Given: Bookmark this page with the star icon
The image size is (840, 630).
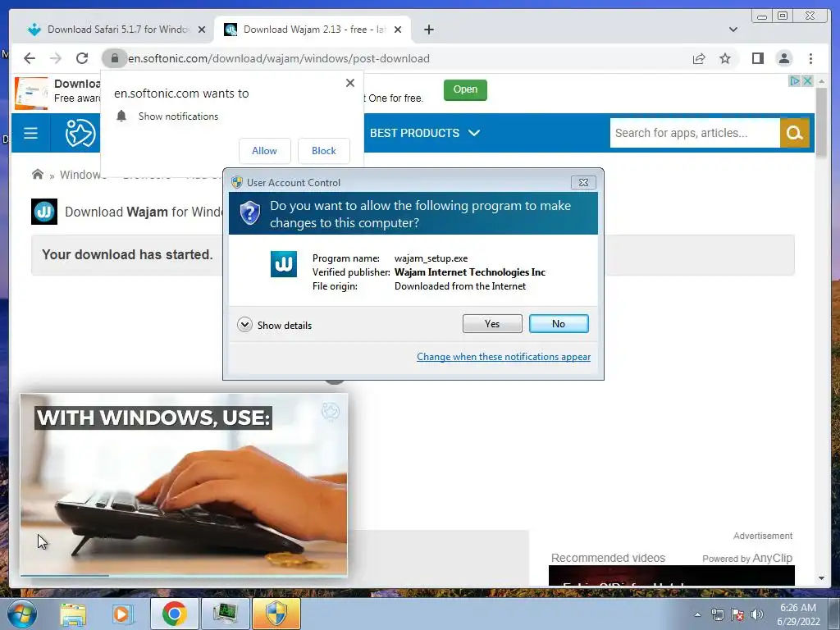Looking at the screenshot, I should (x=725, y=58).
